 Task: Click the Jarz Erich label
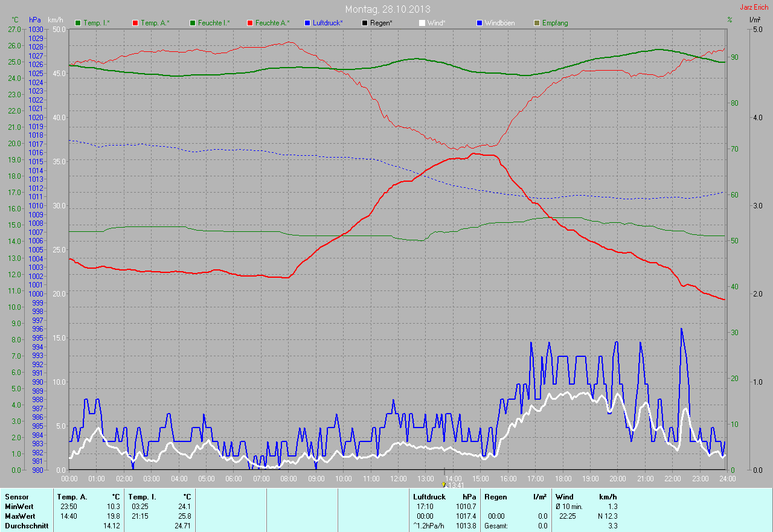(x=754, y=7)
